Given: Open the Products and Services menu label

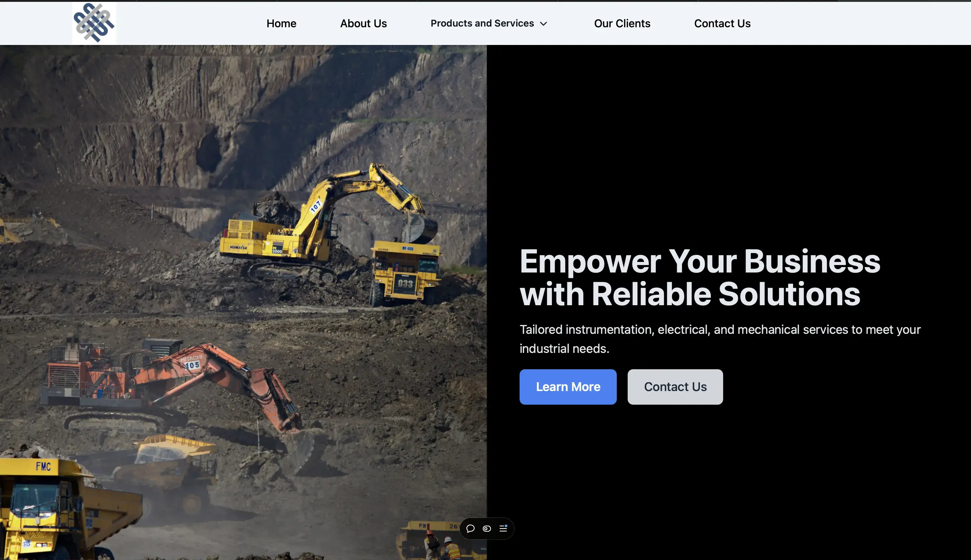Looking at the screenshot, I should coord(482,24).
